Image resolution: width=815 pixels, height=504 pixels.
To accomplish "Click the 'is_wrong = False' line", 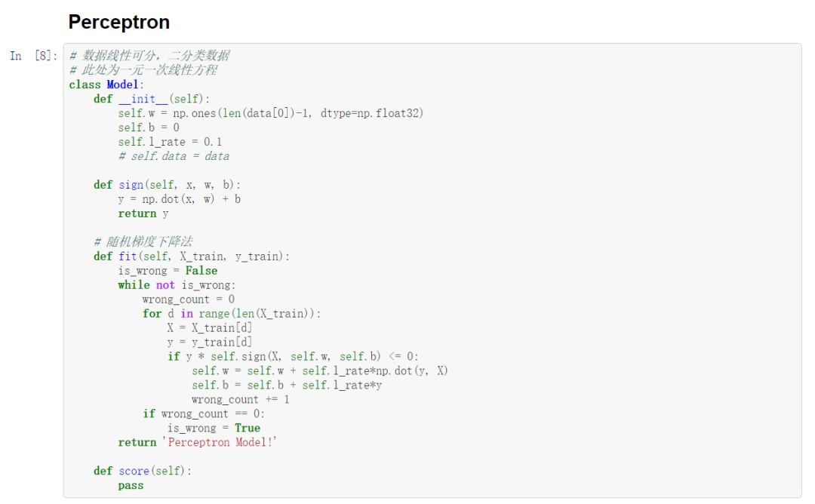I will 168,270.
